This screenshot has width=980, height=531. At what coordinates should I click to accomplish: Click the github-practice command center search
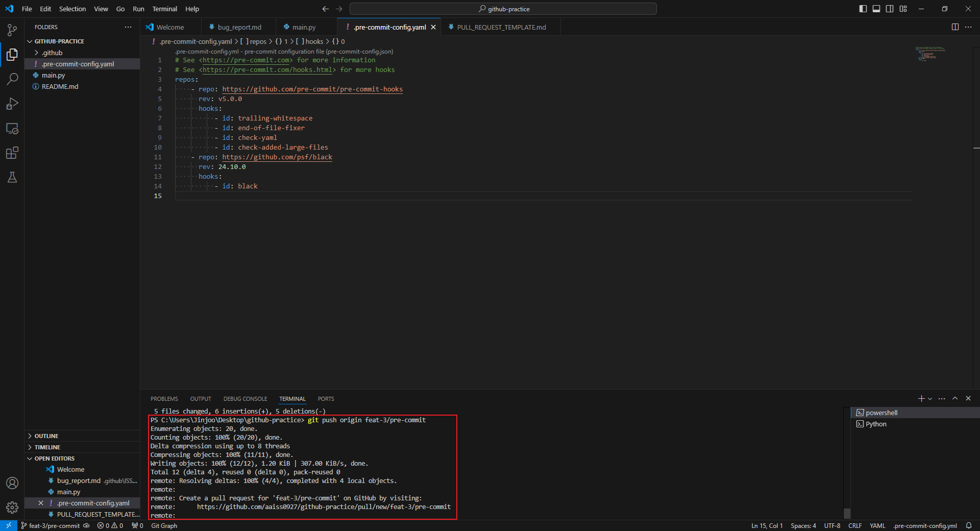click(x=503, y=9)
